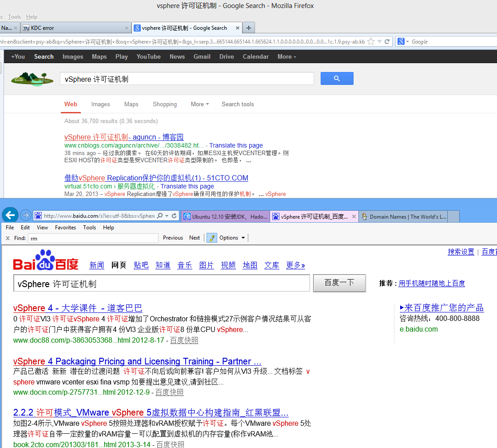This screenshot has height=448, width=497.
Task: Reload the Firefox page with refresh icon
Action: click(x=387, y=42)
